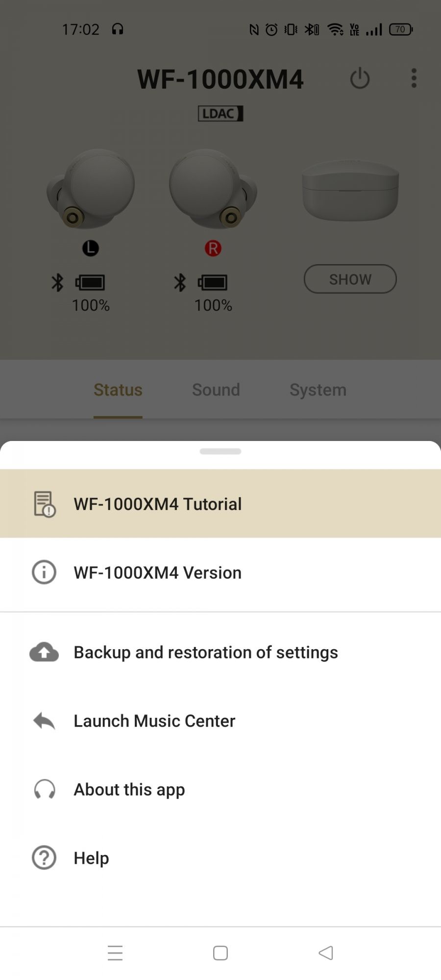Tap the tutorial document icon
The width and height of the screenshot is (441, 980).
(x=44, y=504)
